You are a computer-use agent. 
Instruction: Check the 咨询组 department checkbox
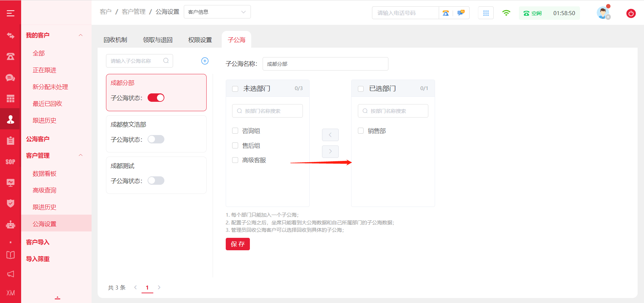[235, 131]
